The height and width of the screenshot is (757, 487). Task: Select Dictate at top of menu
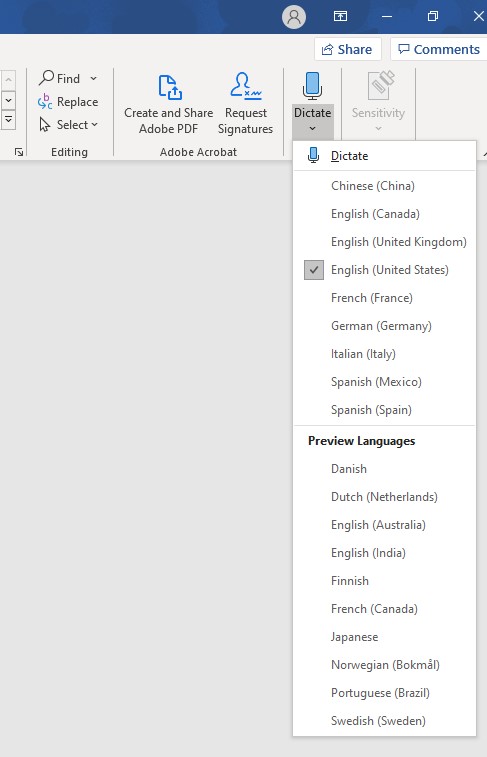[x=384, y=156]
